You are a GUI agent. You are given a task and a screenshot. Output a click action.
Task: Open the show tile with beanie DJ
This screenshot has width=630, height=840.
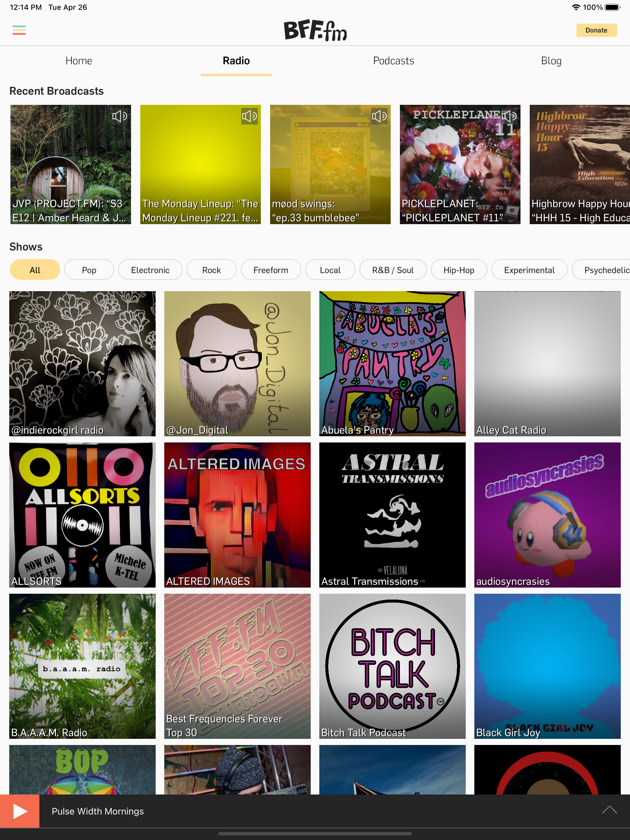tap(237, 769)
